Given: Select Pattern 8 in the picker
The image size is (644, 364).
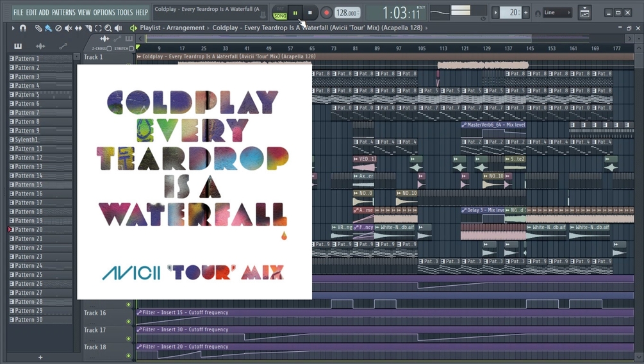Looking at the screenshot, I should point(40,122).
